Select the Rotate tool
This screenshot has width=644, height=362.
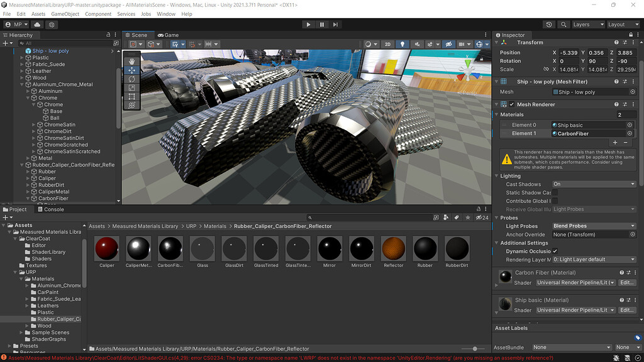[131, 79]
